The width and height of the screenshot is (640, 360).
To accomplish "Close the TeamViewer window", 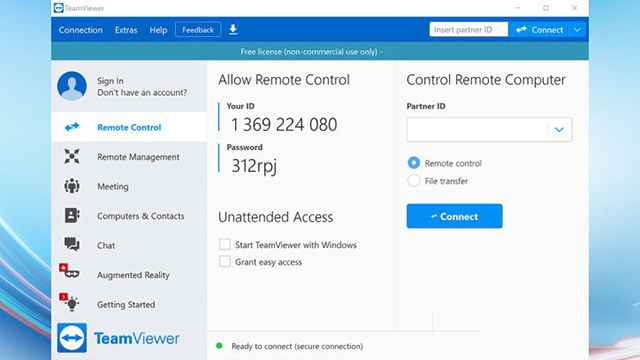I will coord(574,8).
